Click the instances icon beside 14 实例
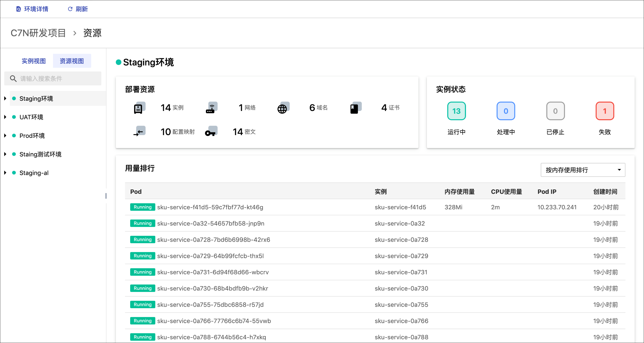 [139, 108]
